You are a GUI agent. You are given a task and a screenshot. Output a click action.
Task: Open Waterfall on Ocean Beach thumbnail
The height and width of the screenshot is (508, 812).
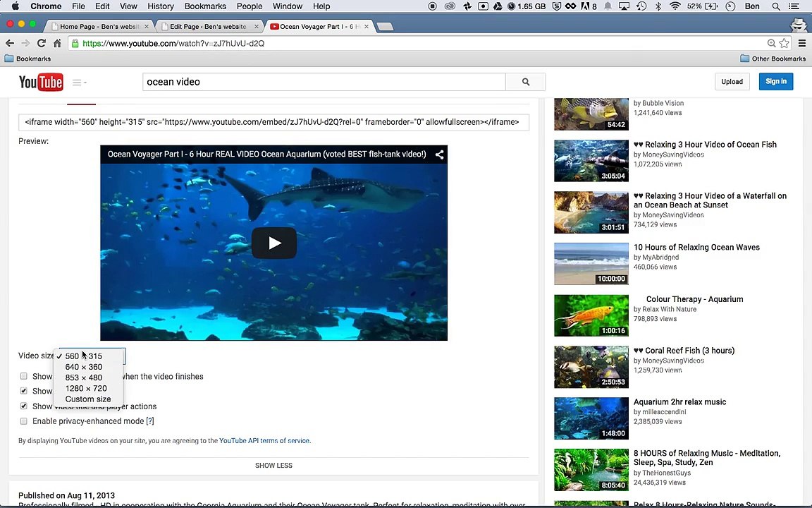(591, 212)
